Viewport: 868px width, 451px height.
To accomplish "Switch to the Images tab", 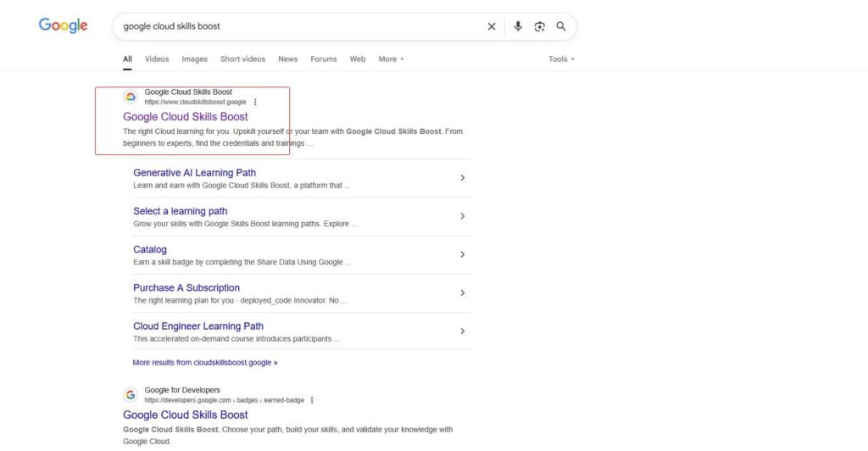I will coord(194,58).
